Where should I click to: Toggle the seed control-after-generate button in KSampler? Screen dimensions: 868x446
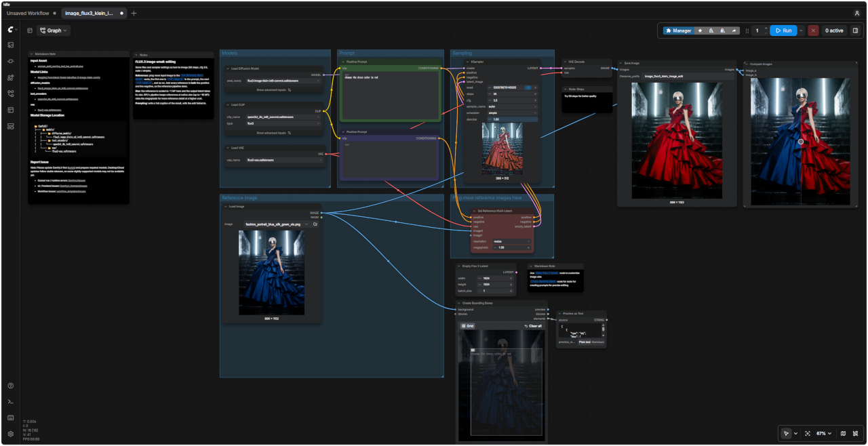click(528, 87)
